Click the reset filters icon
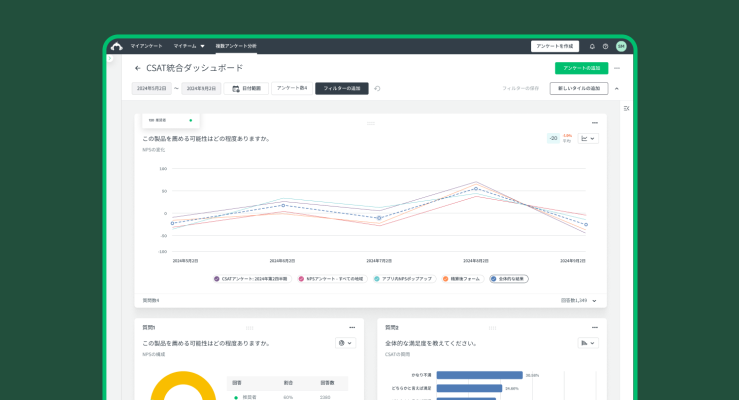This screenshot has width=739, height=400. coord(377,89)
